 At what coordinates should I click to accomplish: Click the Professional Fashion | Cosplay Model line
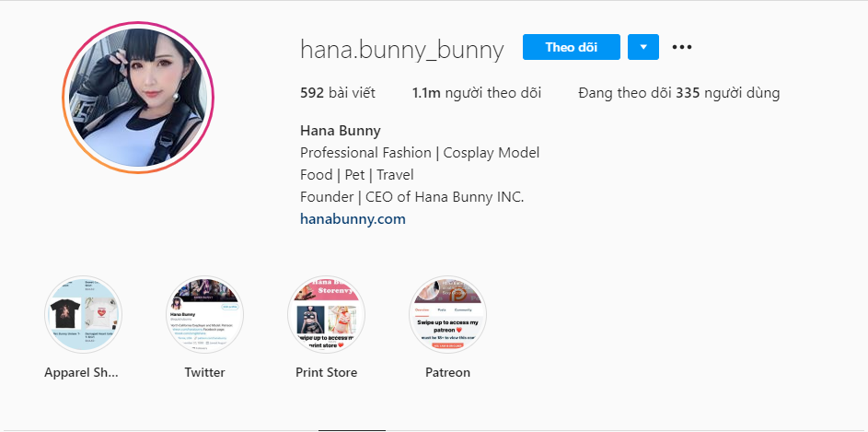(420, 153)
